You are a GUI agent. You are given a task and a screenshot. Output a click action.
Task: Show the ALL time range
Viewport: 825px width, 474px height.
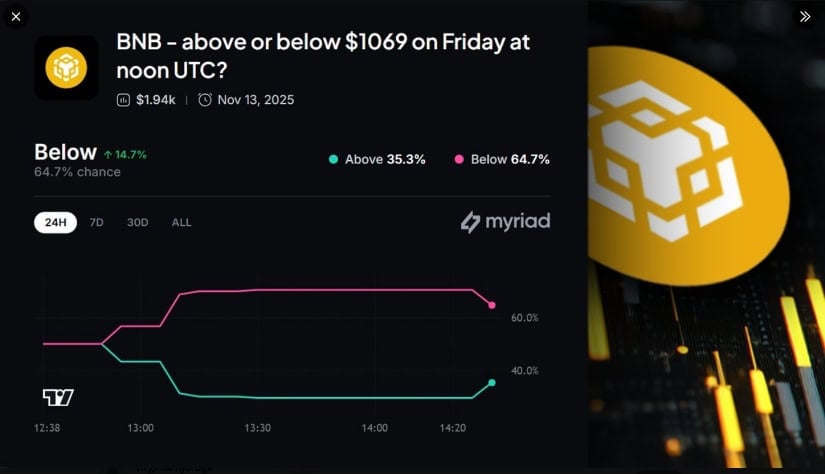coord(181,222)
